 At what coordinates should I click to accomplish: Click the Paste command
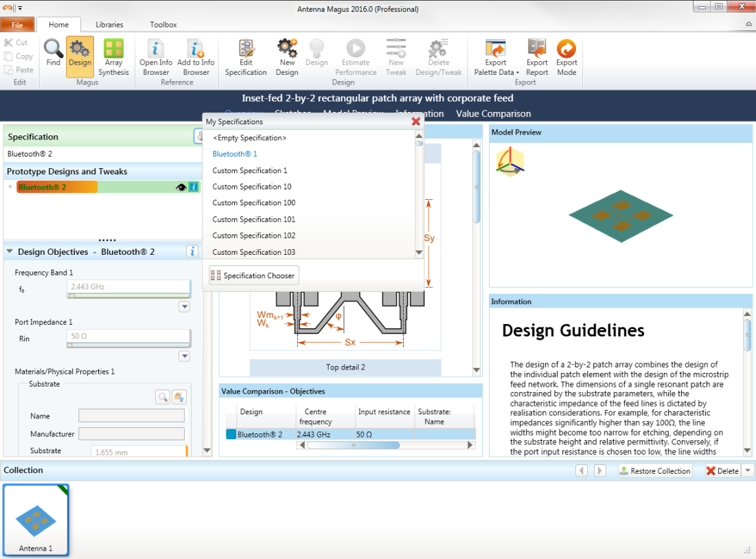click(x=19, y=69)
